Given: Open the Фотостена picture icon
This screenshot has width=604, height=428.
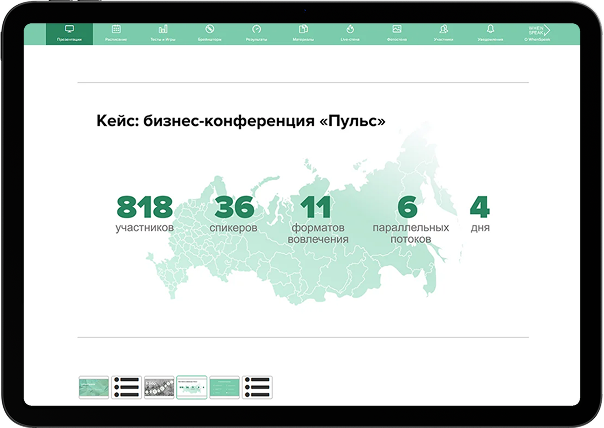Looking at the screenshot, I should coord(397,33).
